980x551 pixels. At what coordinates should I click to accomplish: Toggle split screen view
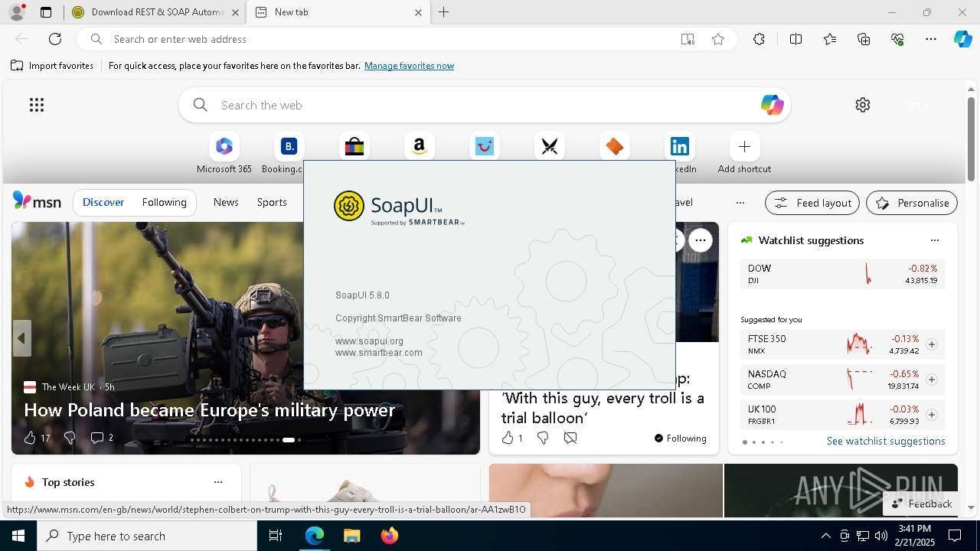coord(795,39)
